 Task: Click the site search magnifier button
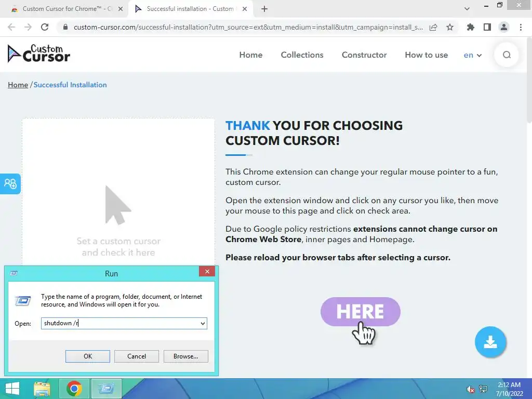507,55
